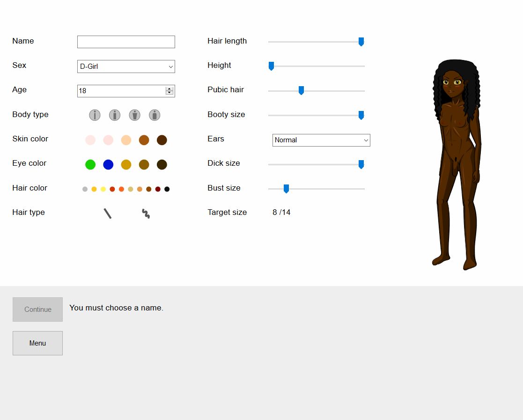Screen dimensions: 523x420
Task: Select the slimmest body type icon
Action: pos(95,115)
